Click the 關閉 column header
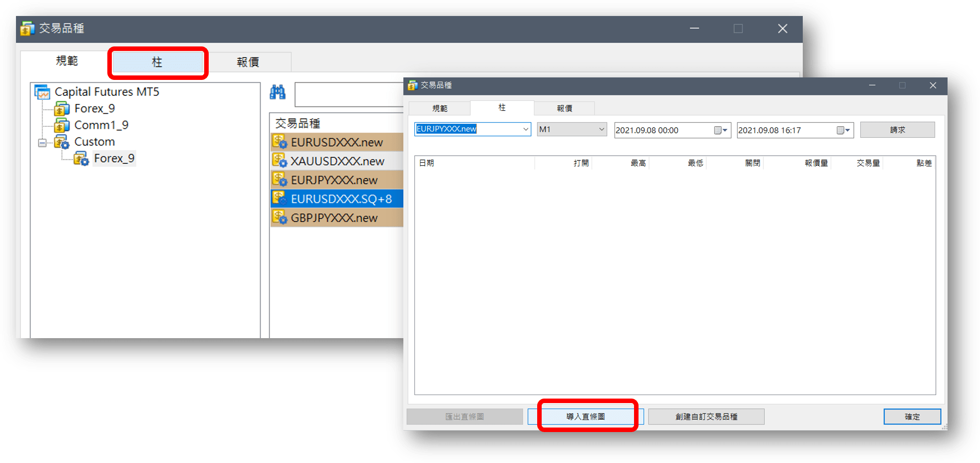Viewport: 980px width, 463px height. point(735,163)
